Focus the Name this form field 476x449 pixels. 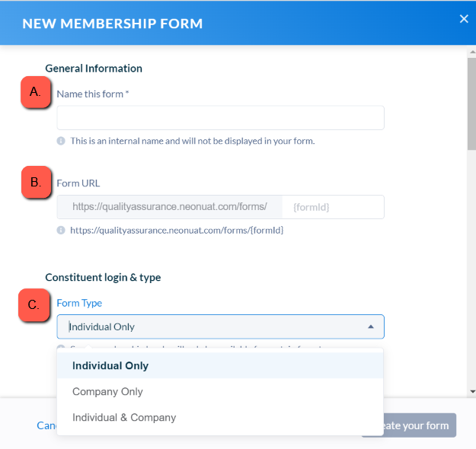(220, 118)
